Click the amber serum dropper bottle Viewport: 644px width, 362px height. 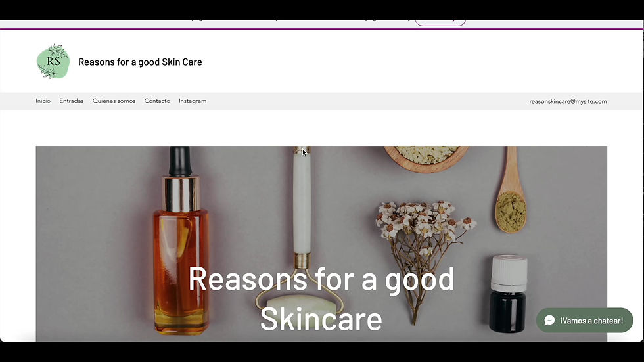[181, 240]
